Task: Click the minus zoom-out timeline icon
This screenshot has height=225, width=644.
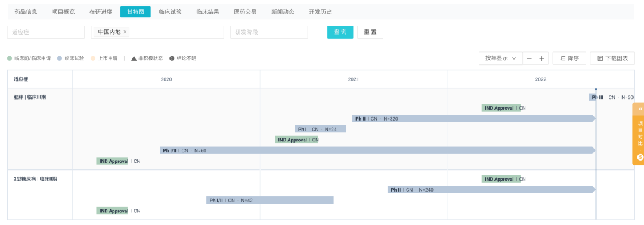Action: click(x=529, y=58)
